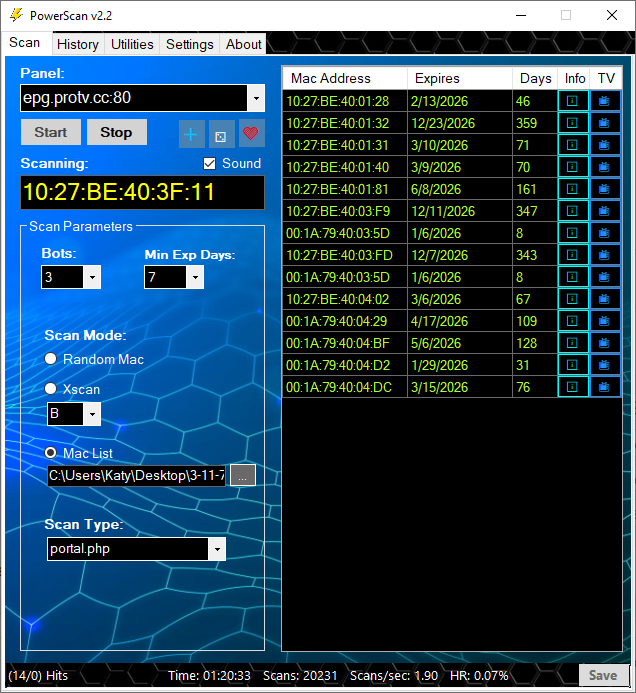Screen dimensions: 636x693
Task: Open TV for MAC 10:27:BE:40:01:28
Action: (605, 101)
